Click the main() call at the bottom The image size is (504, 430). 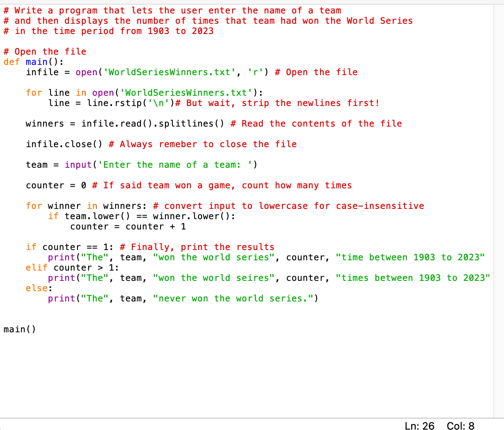(19, 329)
